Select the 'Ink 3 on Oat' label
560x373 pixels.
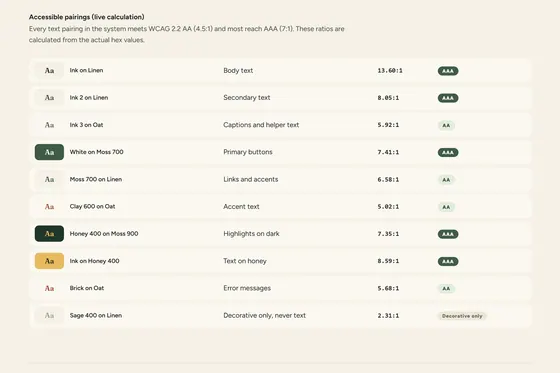[86, 125]
